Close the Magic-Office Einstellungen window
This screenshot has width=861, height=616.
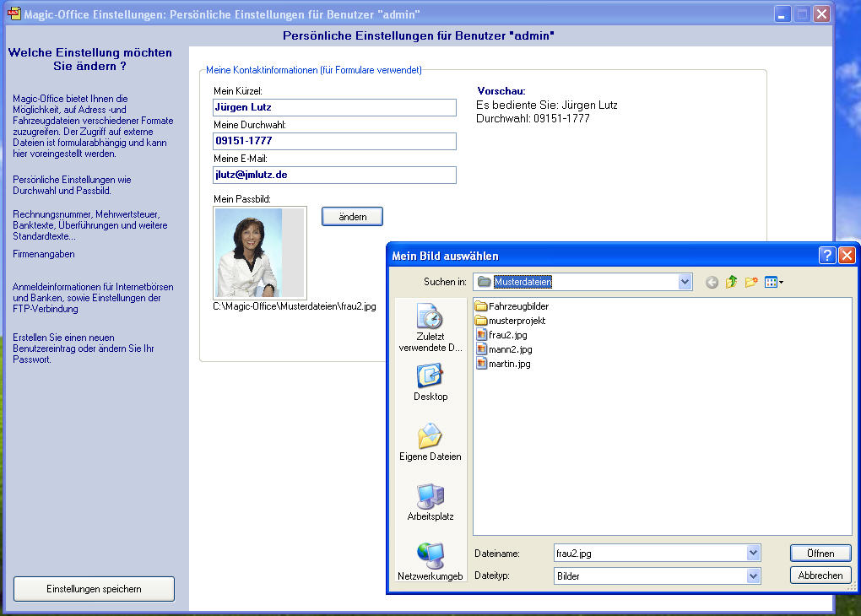(821, 14)
